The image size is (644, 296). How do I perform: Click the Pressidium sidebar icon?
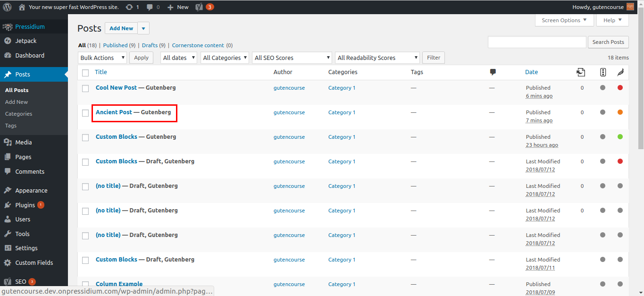8,27
